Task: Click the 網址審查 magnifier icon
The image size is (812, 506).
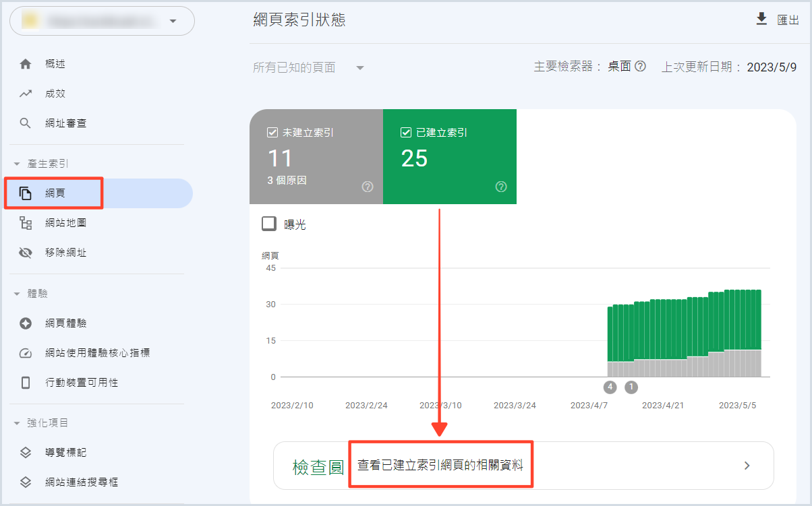Action: click(26, 123)
